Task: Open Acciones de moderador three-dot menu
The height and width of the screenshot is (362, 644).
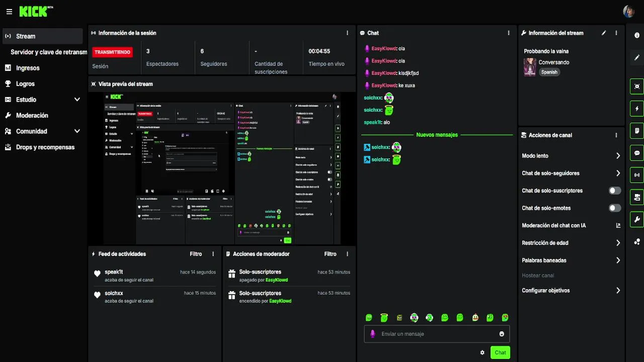Action: tap(347, 254)
